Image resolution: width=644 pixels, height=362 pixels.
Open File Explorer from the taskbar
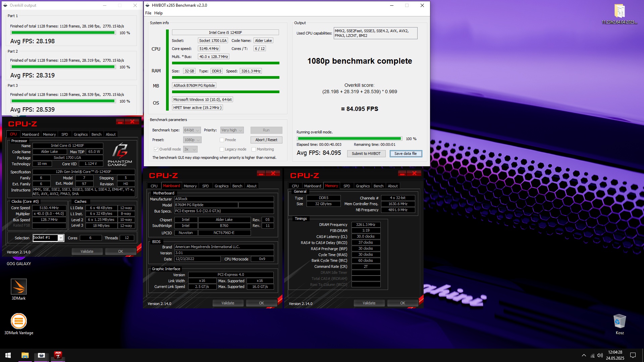click(x=25, y=355)
